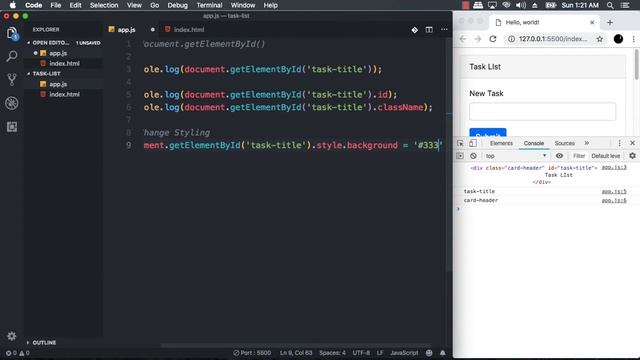This screenshot has width=640, height=360.
Task: Open the Terminal menu
Action: (209, 5)
